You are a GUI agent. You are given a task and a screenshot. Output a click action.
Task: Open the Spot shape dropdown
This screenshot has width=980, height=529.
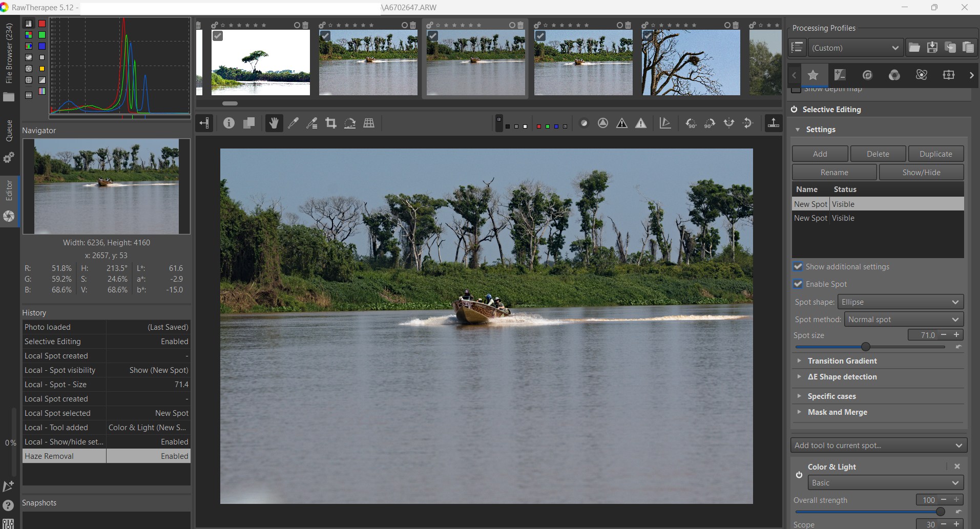(x=900, y=302)
